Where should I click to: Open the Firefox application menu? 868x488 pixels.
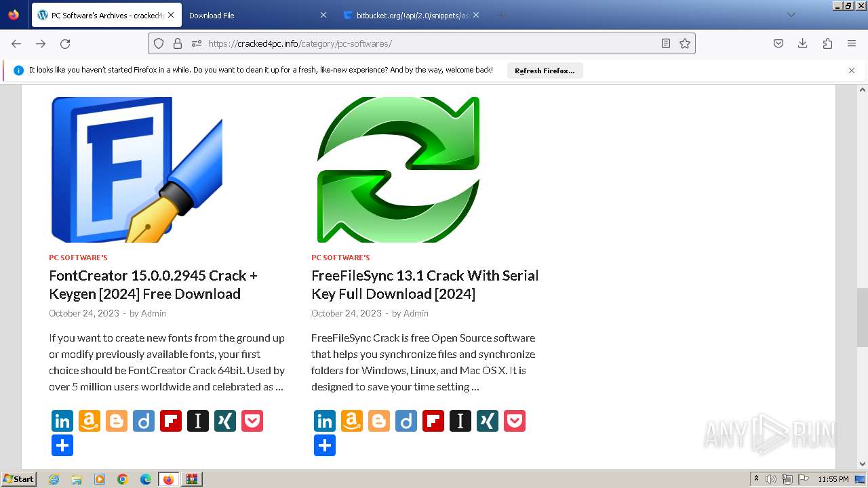(x=852, y=43)
